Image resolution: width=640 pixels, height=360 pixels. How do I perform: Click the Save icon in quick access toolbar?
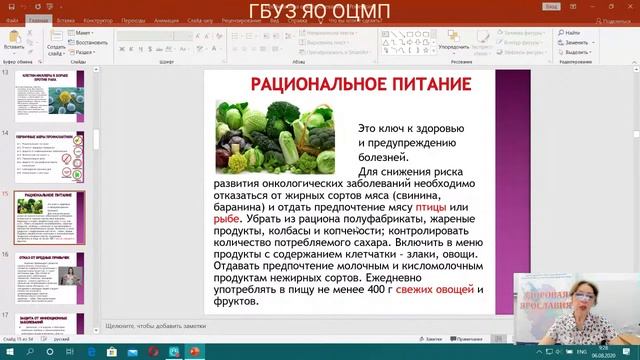(x=11, y=7)
